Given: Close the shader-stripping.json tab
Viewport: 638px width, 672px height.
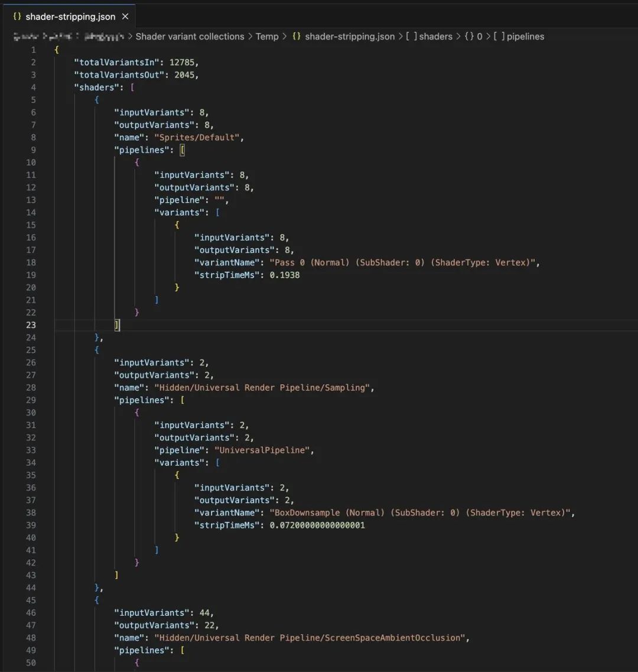Looking at the screenshot, I should pyautogui.click(x=125, y=17).
